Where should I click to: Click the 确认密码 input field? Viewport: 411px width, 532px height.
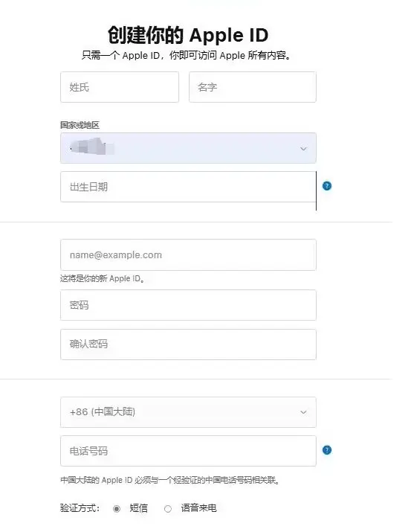coord(188,344)
